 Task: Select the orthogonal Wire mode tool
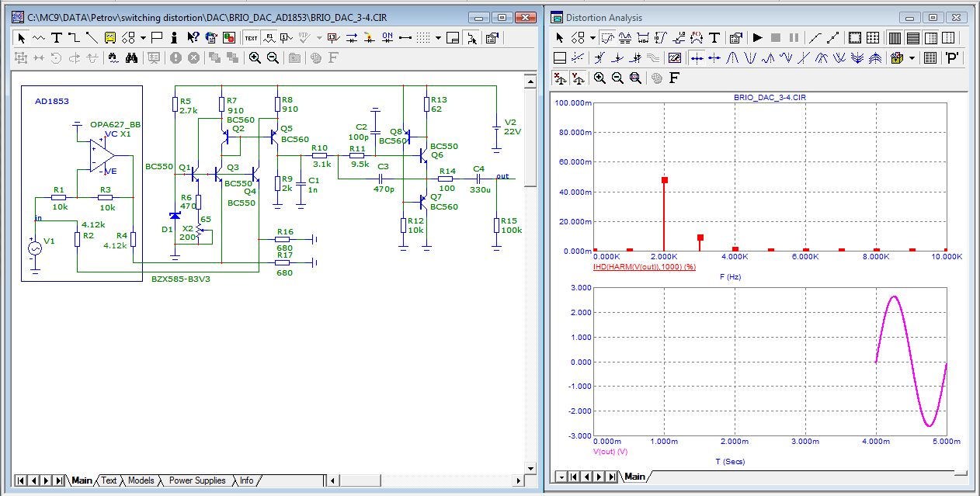point(74,37)
